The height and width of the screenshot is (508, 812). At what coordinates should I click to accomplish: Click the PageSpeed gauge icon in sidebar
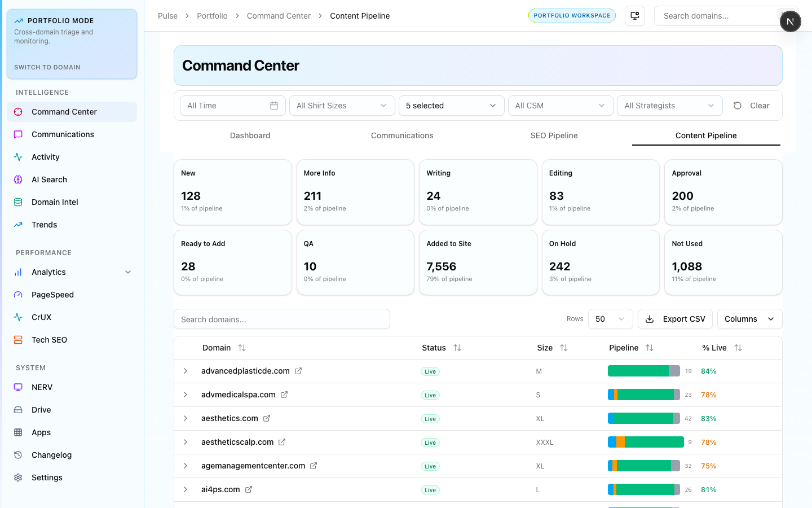point(18,295)
